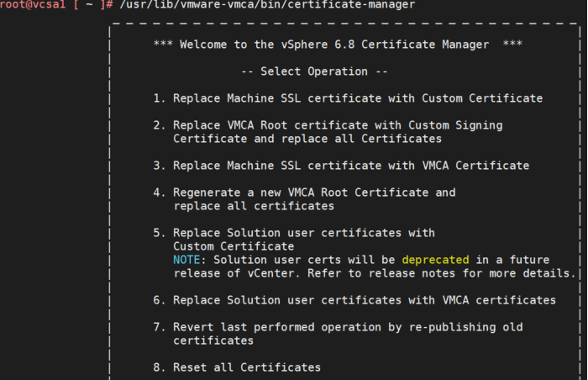Screen dimensions: 588x380
Task: Click the cyan 'NOTE' word
Action: [x=186, y=260]
